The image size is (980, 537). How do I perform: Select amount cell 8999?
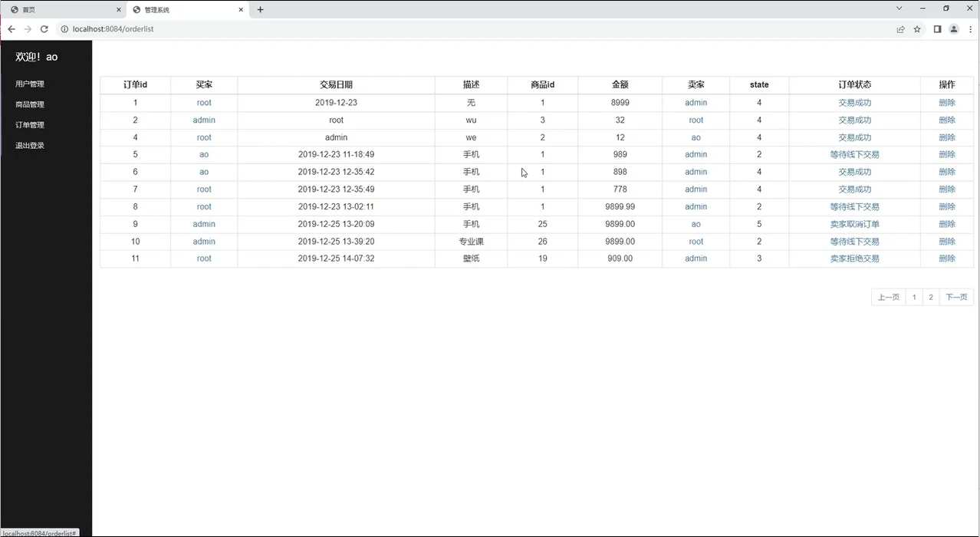click(620, 103)
